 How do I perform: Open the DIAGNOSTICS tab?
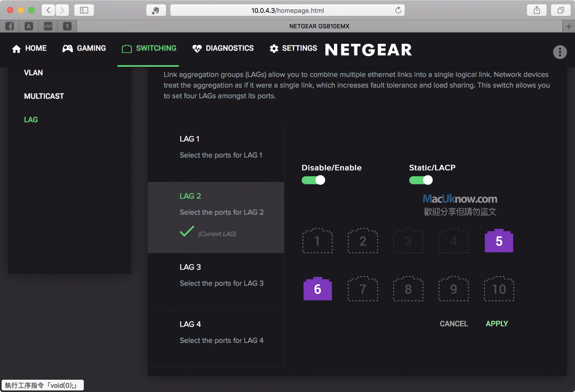pyautogui.click(x=223, y=48)
